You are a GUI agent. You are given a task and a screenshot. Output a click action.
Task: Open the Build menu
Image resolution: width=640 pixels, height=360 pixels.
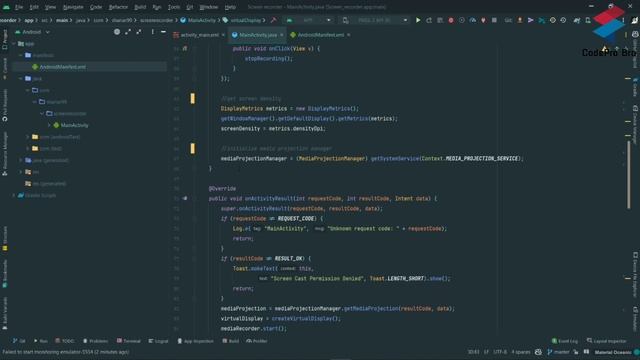point(140,7)
